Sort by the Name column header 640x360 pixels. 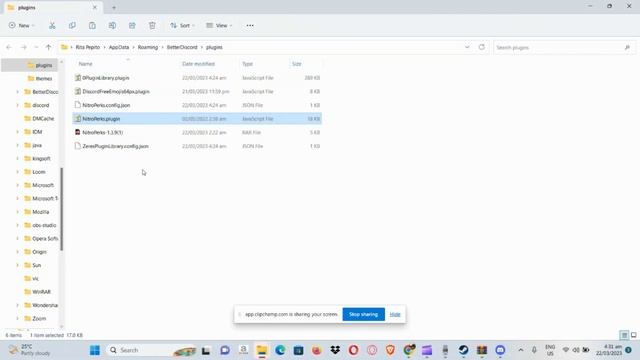[85, 64]
